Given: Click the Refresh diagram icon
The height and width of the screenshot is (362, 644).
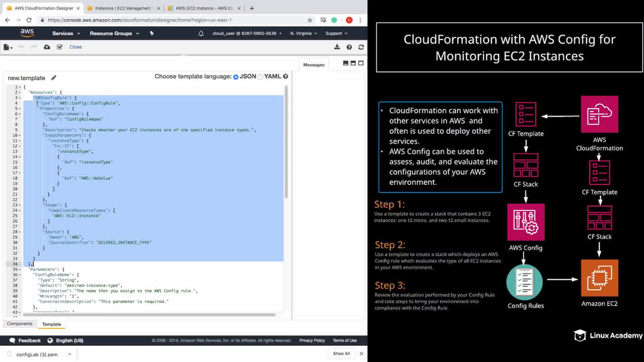Looking at the screenshot, I should tap(361, 47).
